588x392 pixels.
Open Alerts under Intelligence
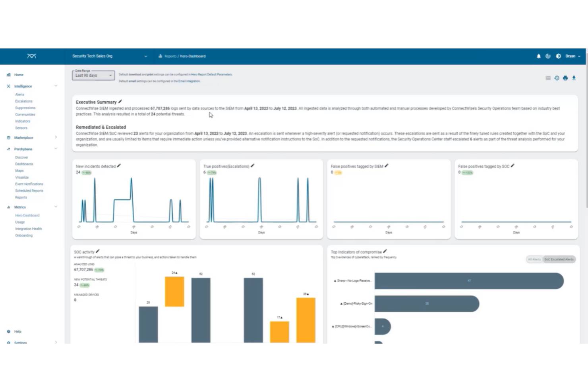coord(20,95)
